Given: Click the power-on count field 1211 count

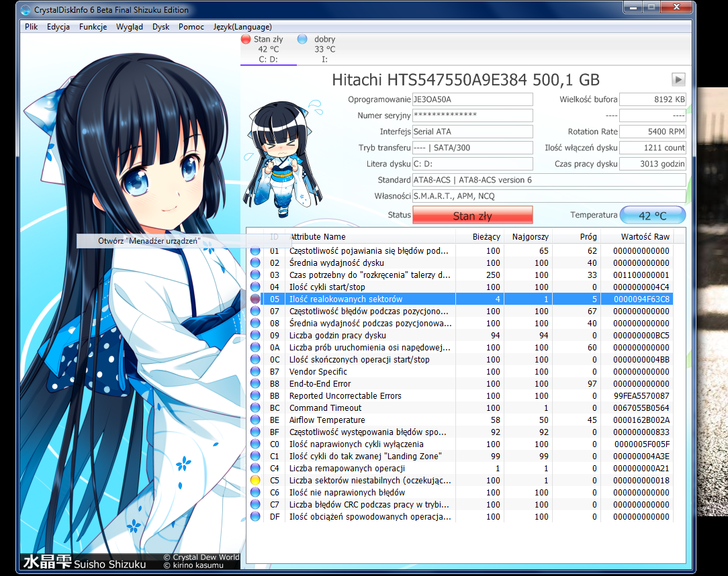Looking at the screenshot, I should point(653,148).
